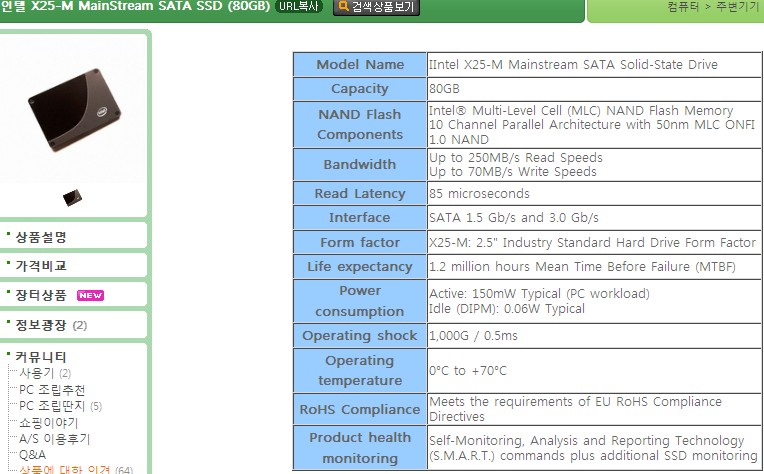This screenshot has height=474, width=764.
Task: Click the Intel X25-M model name value
Action: (x=573, y=64)
